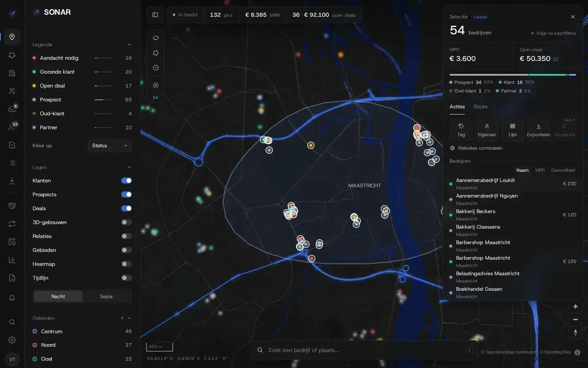This screenshot has height=368, width=588.
Task: Collapse the Legenda section
Action: 129,45
